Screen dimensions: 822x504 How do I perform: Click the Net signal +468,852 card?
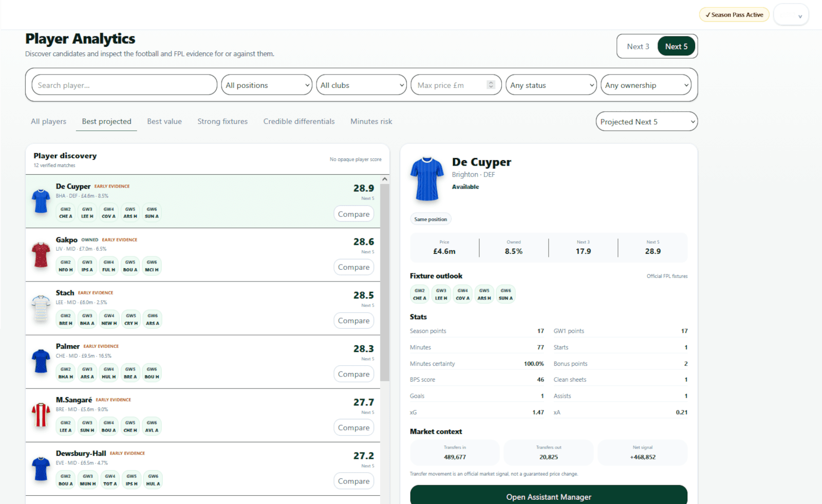643,452
